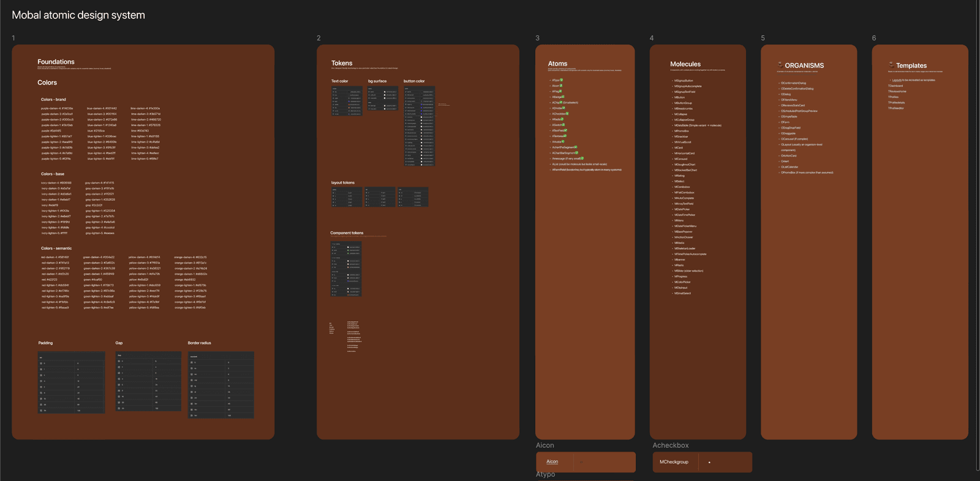Select frame label 6 above Templates

(x=874, y=38)
